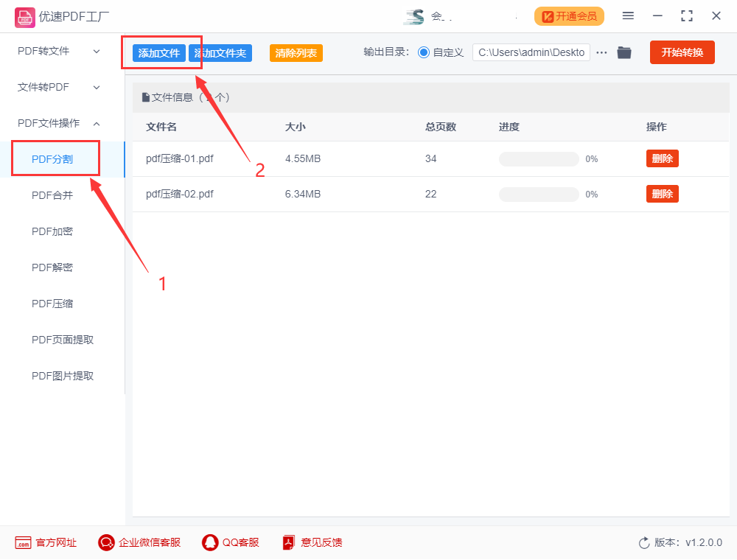The height and width of the screenshot is (560, 737).
Task: Click 开始转换 to start conversion
Action: [682, 52]
